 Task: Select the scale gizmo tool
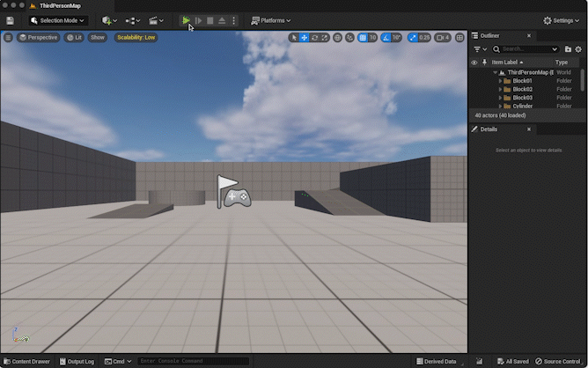(x=325, y=38)
